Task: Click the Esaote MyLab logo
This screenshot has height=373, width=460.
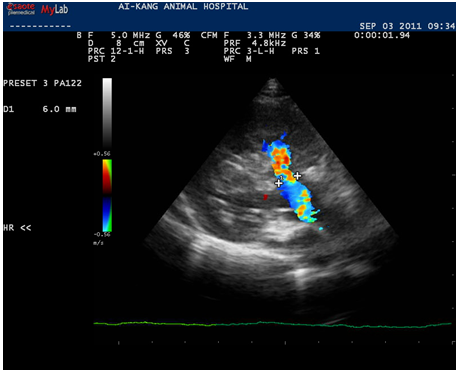Action: click(x=38, y=9)
